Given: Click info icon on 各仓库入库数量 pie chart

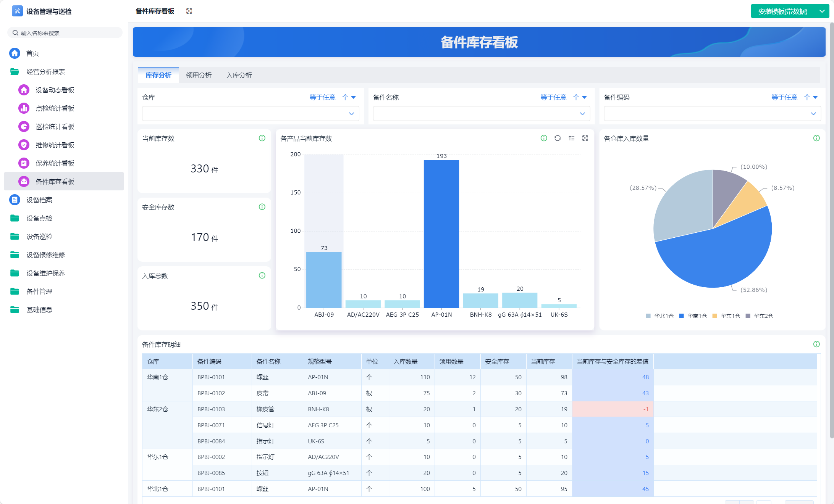Looking at the screenshot, I should pos(816,138).
